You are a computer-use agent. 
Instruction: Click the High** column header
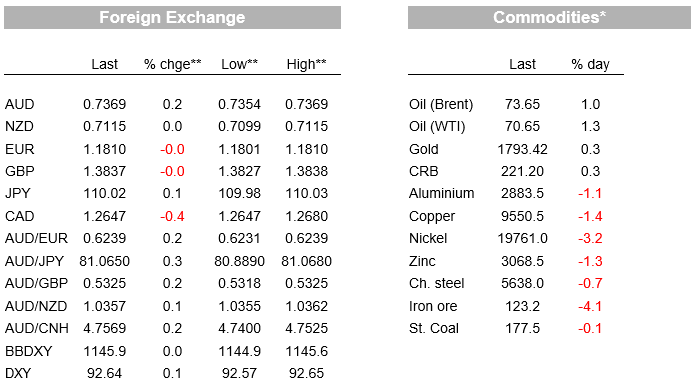(x=307, y=64)
